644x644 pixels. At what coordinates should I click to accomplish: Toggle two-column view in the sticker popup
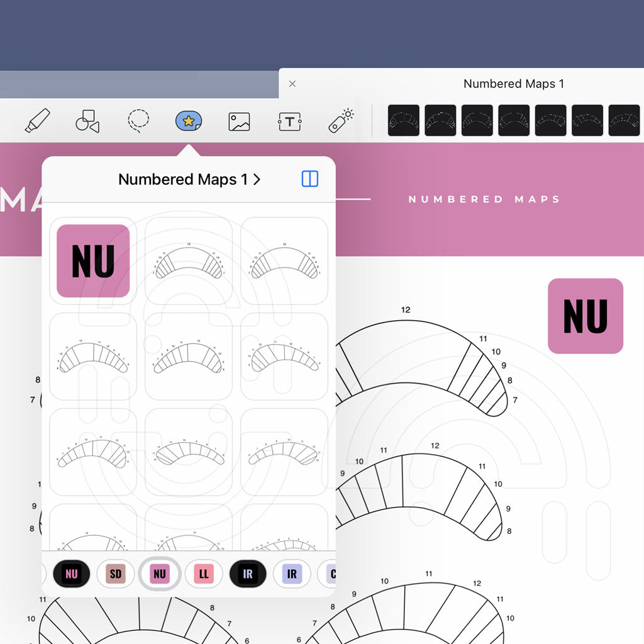pyautogui.click(x=309, y=179)
